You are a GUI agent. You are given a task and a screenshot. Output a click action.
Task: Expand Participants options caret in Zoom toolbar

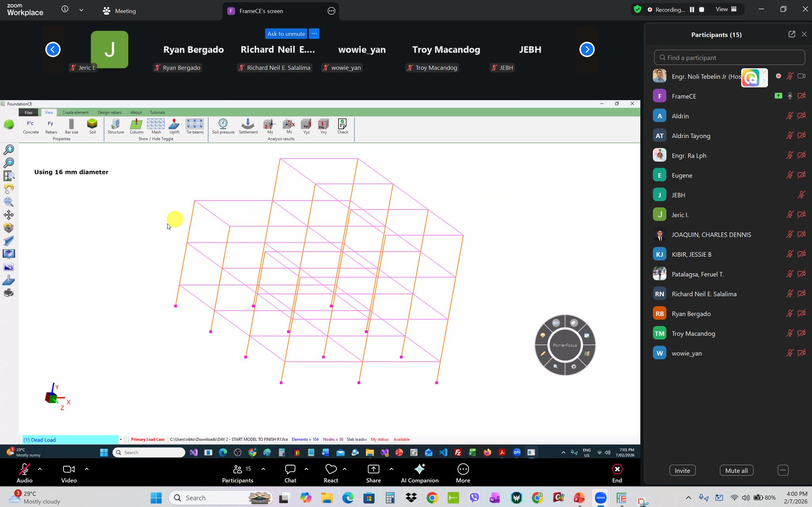pos(263,469)
